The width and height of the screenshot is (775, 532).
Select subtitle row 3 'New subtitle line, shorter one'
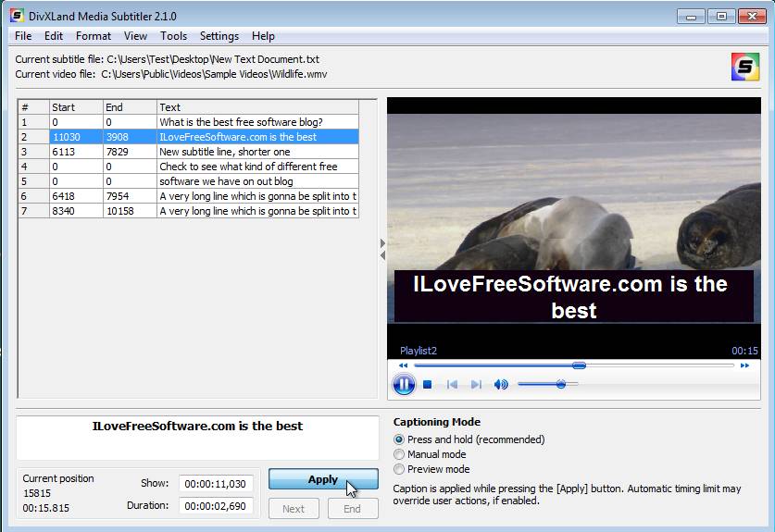pyautogui.click(x=224, y=152)
